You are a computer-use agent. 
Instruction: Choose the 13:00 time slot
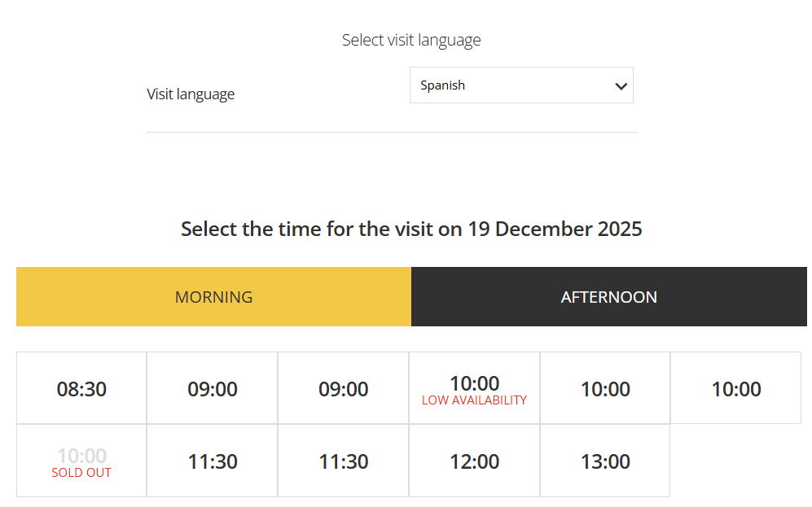(x=605, y=461)
